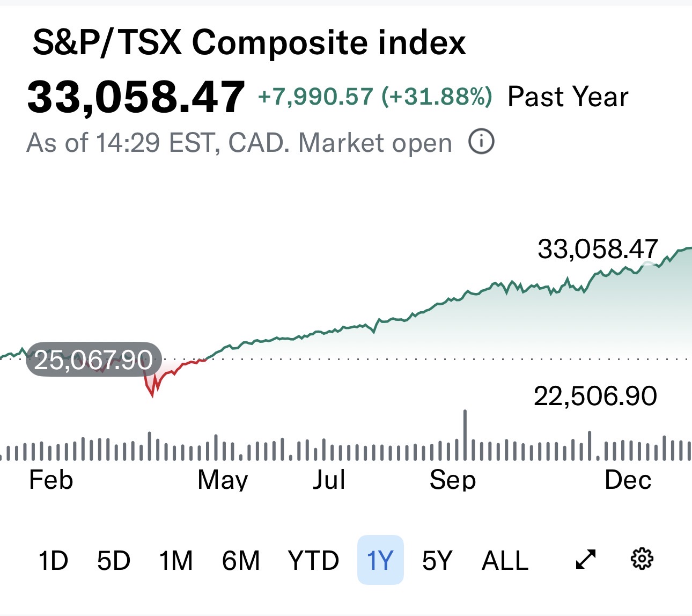Open chart settings gear icon

pyautogui.click(x=641, y=559)
